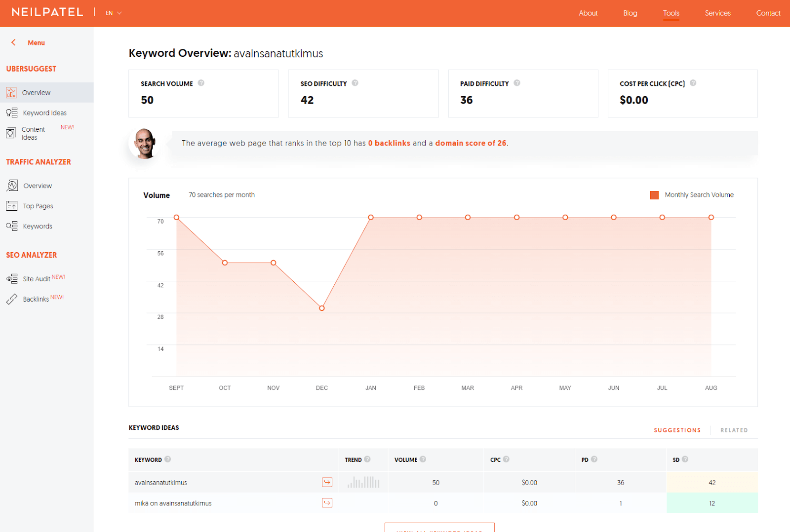Image resolution: width=790 pixels, height=532 pixels.
Task: Click the Cost Per Click value $0.00
Action: [x=634, y=100]
